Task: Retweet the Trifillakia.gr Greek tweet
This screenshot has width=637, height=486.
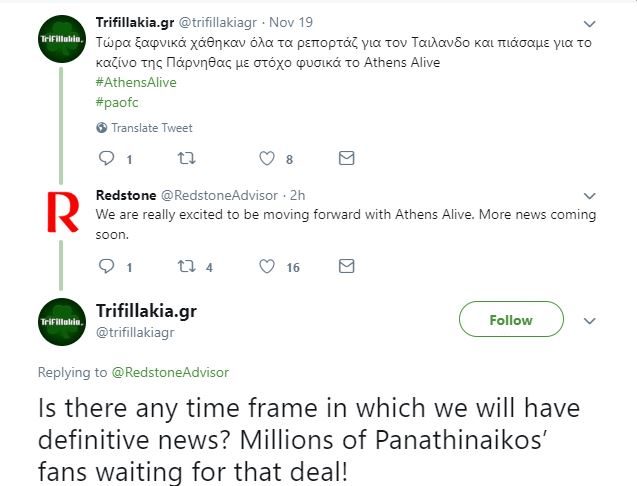Action: point(185,158)
